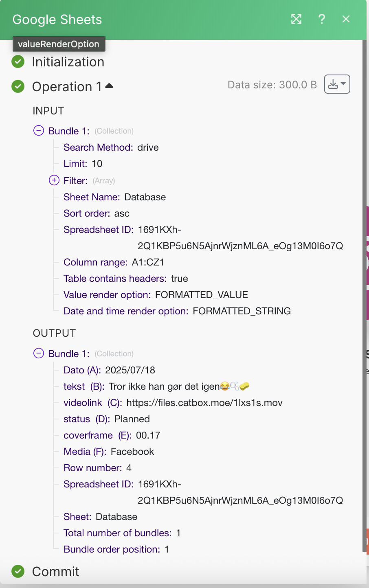Open the download output bundles dropdown
Viewport: 369px width, 588px height.
point(337,84)
